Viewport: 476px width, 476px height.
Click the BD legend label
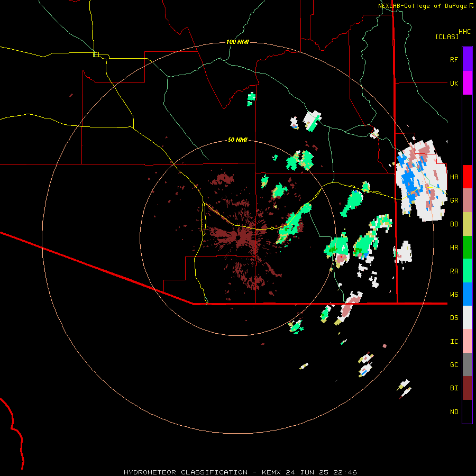tap(454, 224)
